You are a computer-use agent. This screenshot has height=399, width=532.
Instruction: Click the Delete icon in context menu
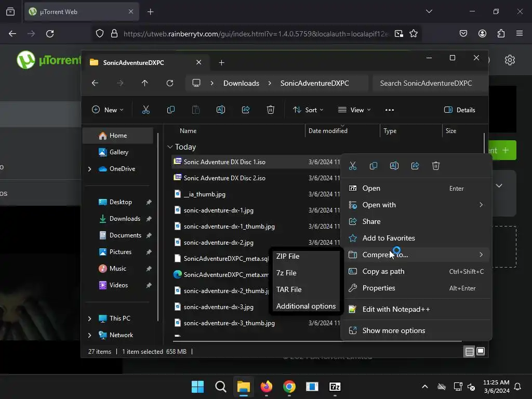(x=436, y=166)
